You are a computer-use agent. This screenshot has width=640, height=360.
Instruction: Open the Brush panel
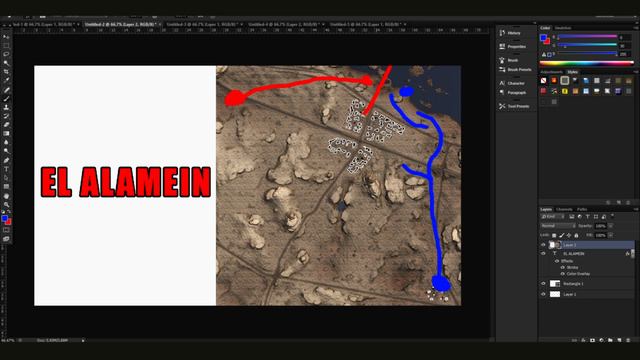(x=509, y=60)
